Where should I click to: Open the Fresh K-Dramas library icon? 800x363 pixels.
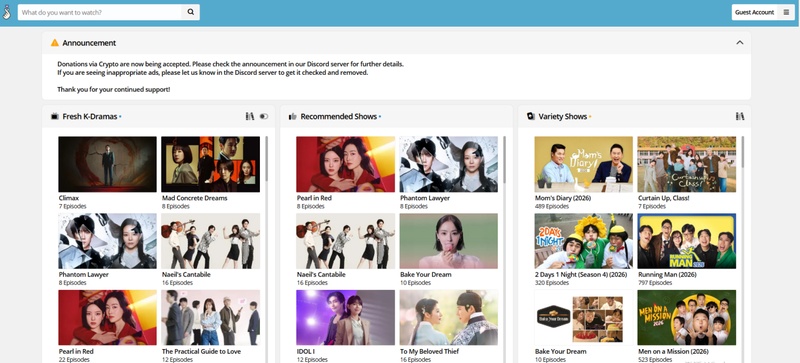(x=250, y=116)
